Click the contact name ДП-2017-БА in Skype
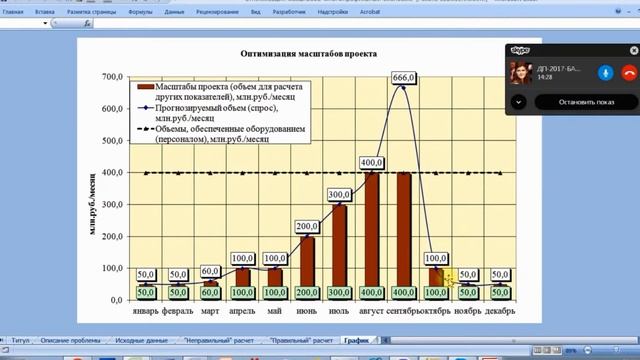 pyautogui.click(x=558, y=69)
